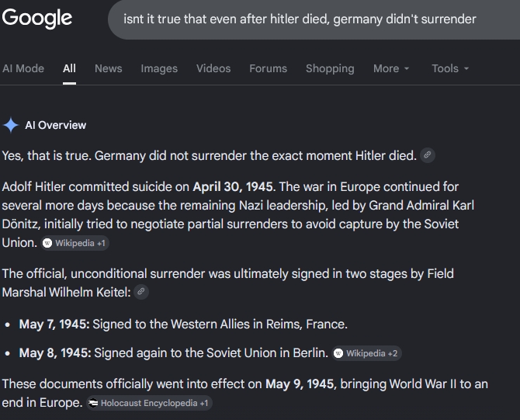Open link icon after 'Wilhelm Keitel:'

tap(141, 292)
